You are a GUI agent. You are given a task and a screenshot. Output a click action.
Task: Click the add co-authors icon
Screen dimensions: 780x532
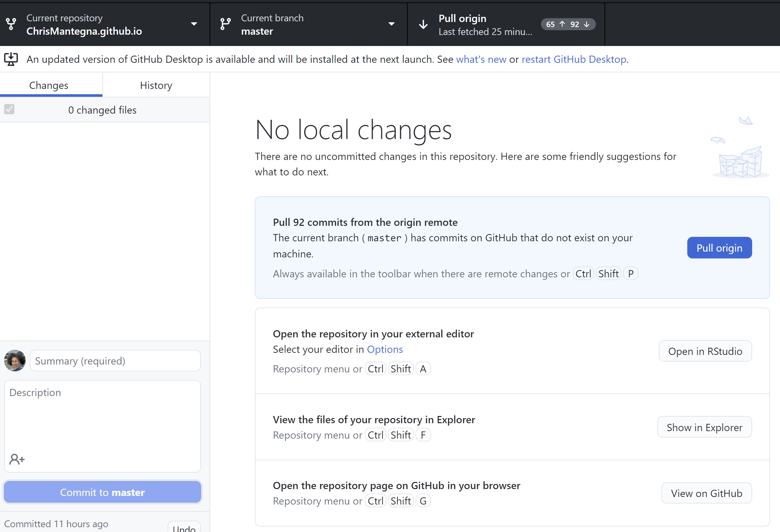coord(16,459)
